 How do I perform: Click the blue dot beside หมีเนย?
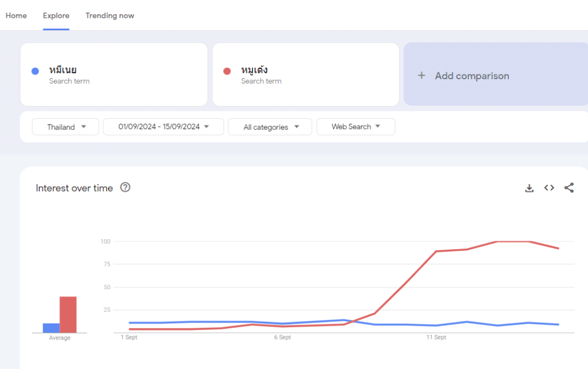pyautogui.click(x=35, y=71)
